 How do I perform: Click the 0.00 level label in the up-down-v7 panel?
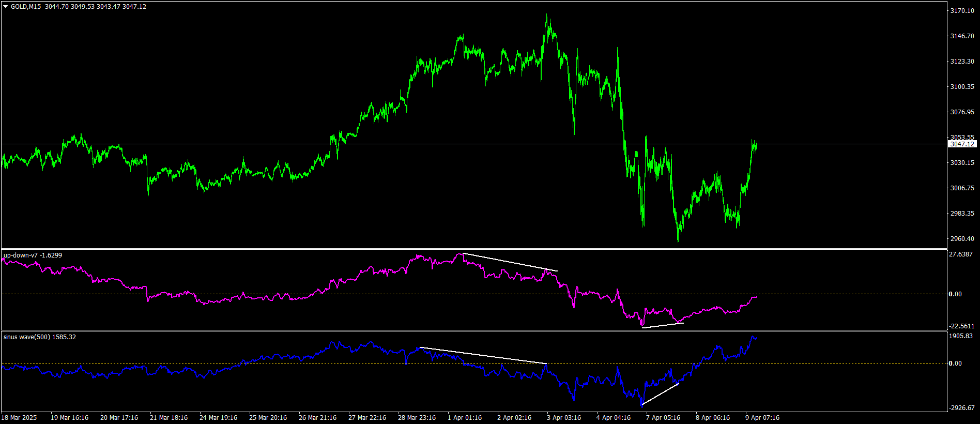coord(955,294)
